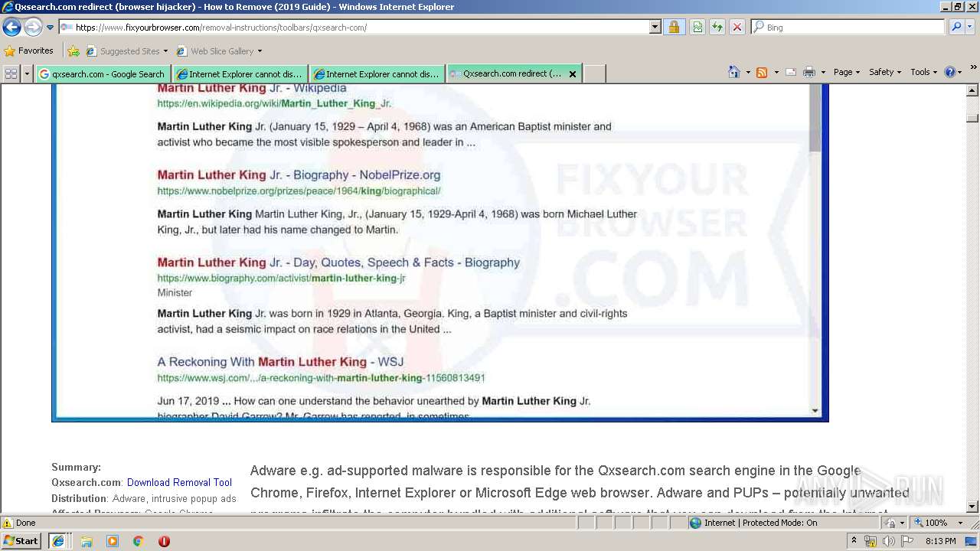Click the Day, Quotes, Speech & Facts Biography result
980x551 pixels.
[x=338, y=262]
